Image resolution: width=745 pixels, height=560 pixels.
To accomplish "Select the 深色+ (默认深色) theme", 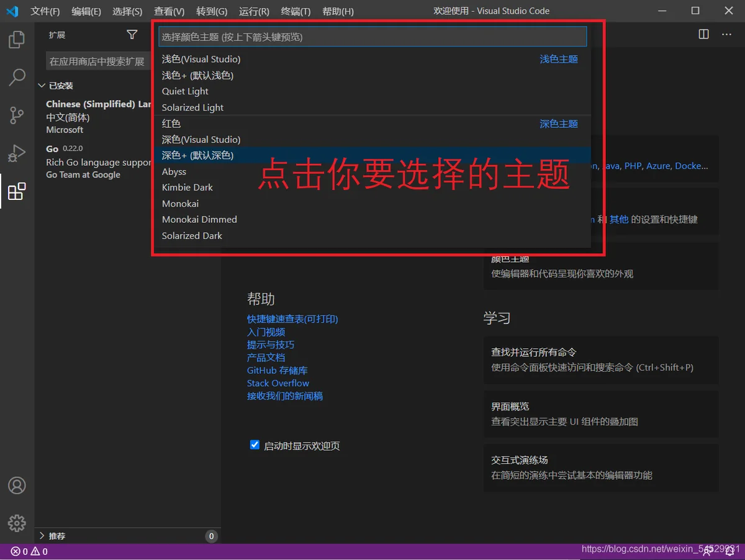I will tap(372, 155).
